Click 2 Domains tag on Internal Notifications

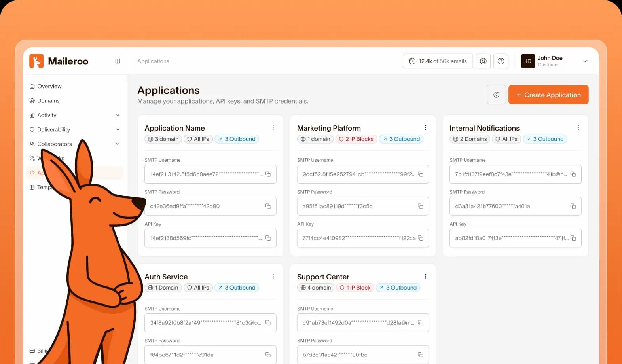coord(470,139)
